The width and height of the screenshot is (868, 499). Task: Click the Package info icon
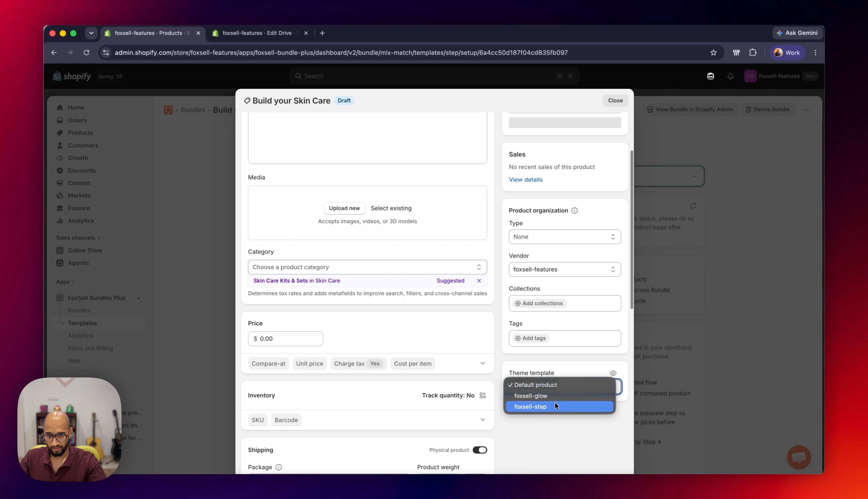click(279, 467)
